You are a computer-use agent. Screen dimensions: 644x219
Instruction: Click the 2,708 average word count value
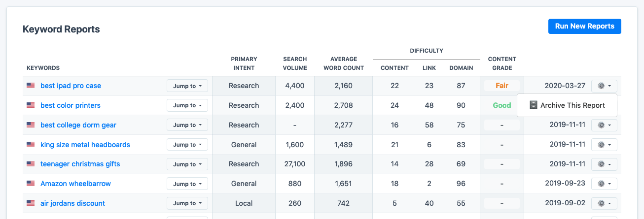coord(344,105)
